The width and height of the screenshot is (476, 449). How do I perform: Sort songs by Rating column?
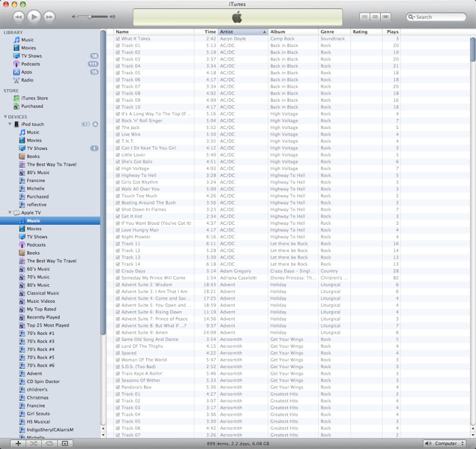pos(367,32)
